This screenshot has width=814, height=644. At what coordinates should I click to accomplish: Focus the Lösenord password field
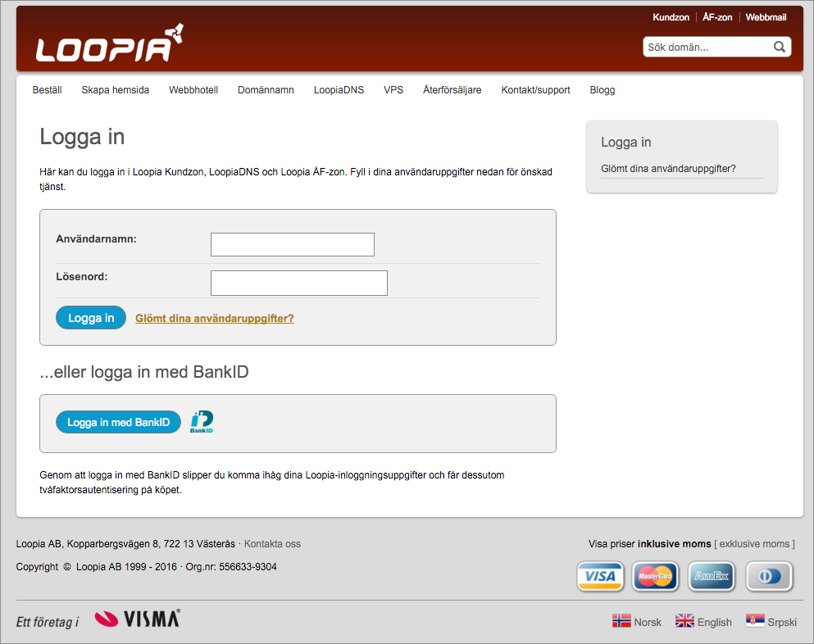299,283
